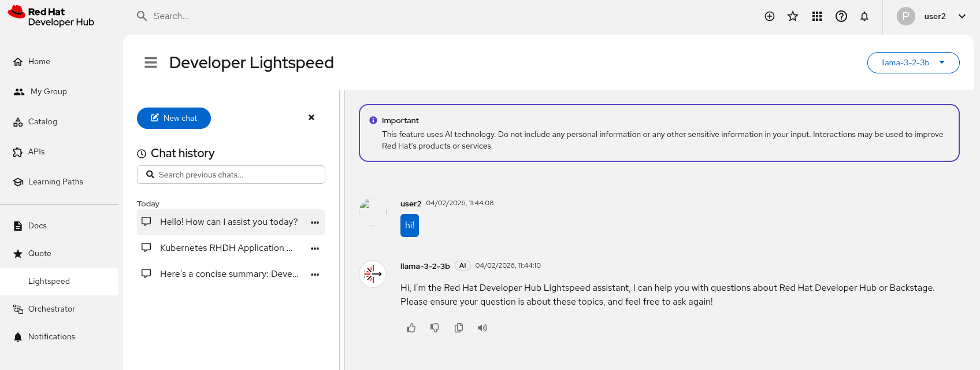
Task: Click the thumbs up icon on the response
Action: (x=411, y=328)
